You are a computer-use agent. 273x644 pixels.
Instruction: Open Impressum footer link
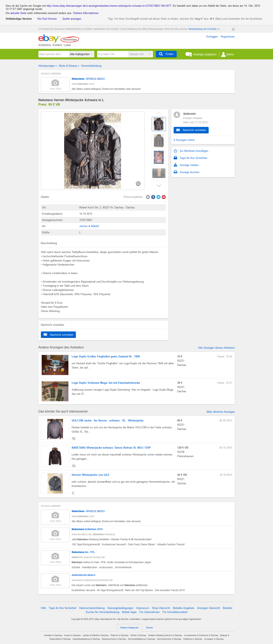point(142,608)
